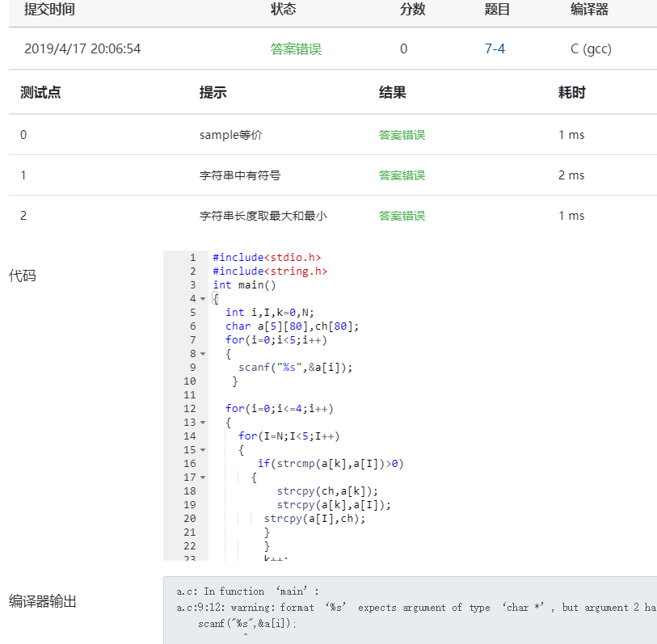Click code line for(i=0;i<=4;i++)

pos(280,409)
